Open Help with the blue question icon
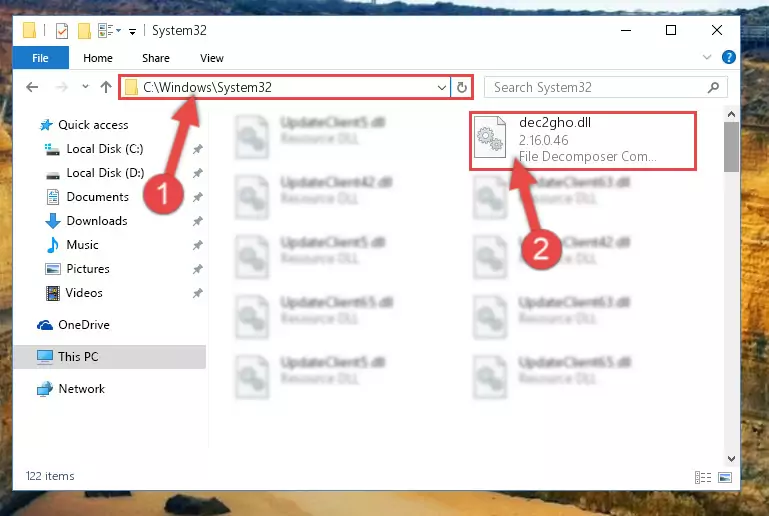The image size is (769, 516). click(729, 57)
